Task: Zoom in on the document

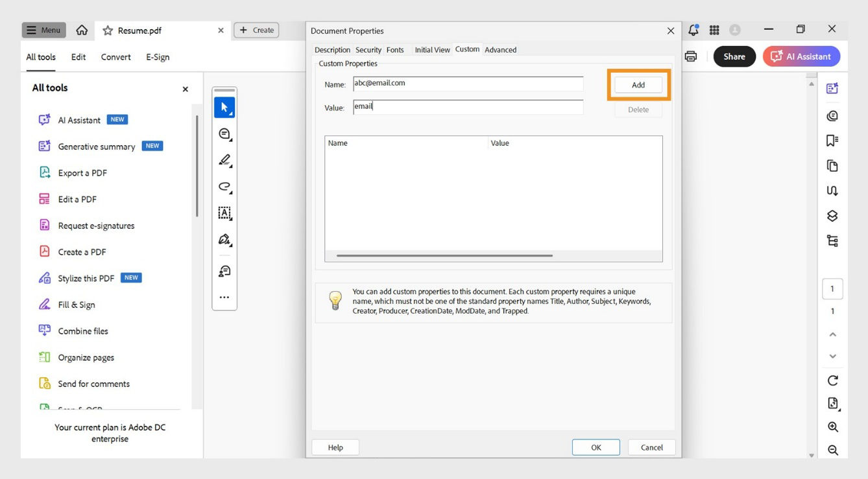Action: click(x=832, y=426)
